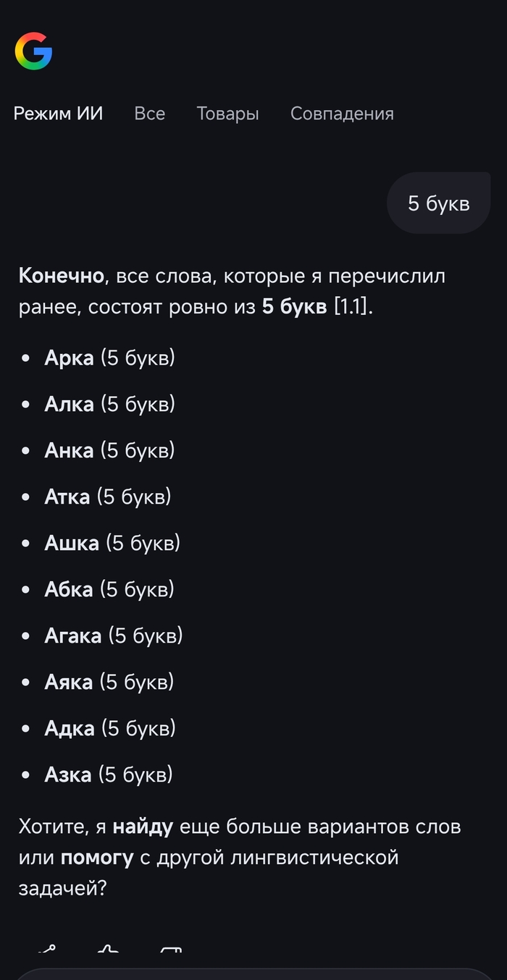The width and height of the screenshot is (507, 980).
Task: Select the «Азка» list entry
Action: pyautogui.click(x=67, y=774)
